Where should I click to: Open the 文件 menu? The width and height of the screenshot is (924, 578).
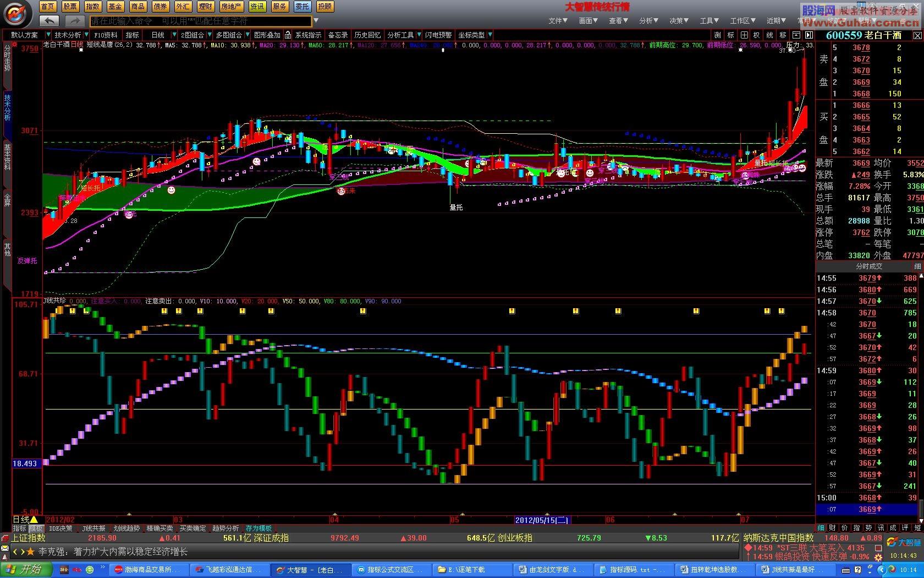click(558, 20)
